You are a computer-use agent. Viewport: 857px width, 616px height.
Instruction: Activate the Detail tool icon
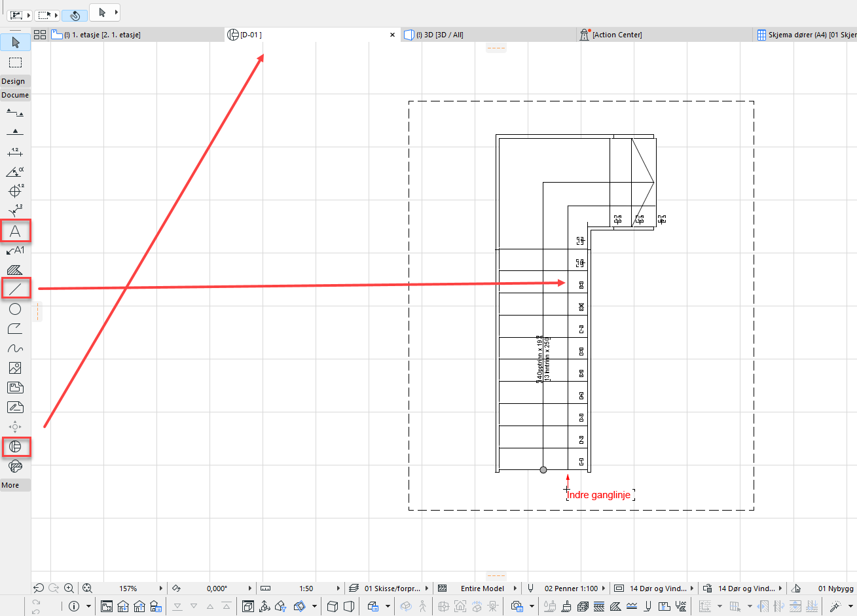click(15, 446)
